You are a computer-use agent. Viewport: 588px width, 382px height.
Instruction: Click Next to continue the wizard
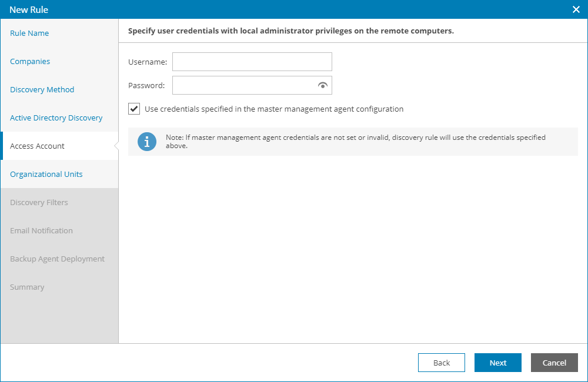click(497, 363)
